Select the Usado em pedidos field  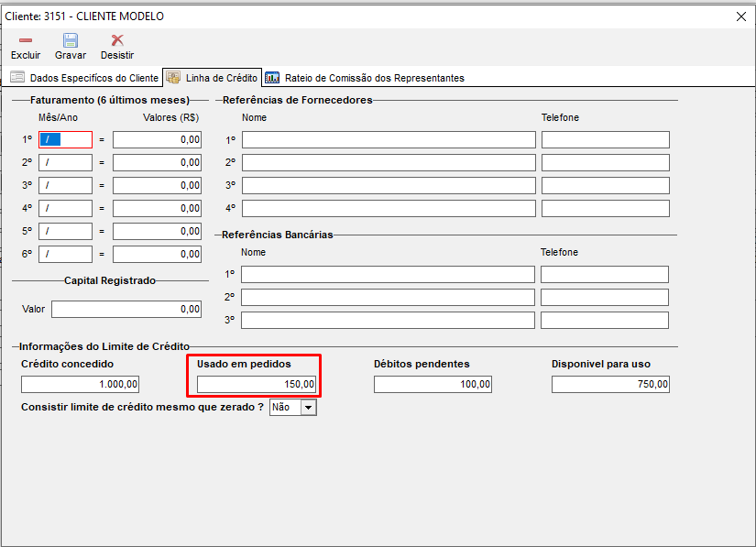click(x=257, y=384)
